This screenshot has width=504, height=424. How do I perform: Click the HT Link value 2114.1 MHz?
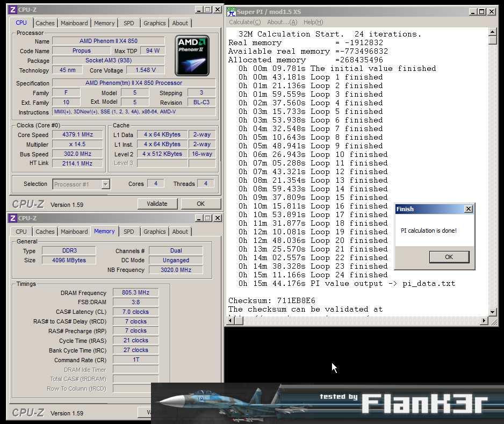(x=77, y=163)
